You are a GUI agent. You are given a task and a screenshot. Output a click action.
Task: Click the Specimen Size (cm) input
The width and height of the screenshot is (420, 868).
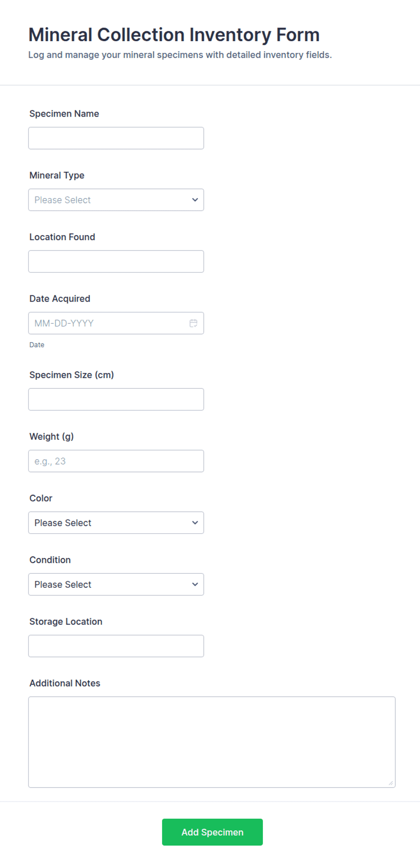(x=116, y=400)
